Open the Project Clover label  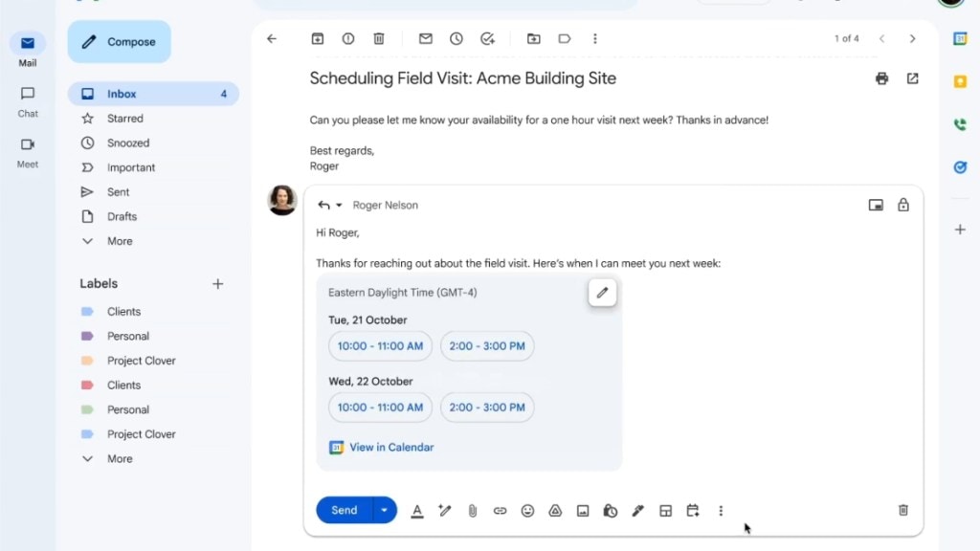pyautogui.click(x=142, y=361)
